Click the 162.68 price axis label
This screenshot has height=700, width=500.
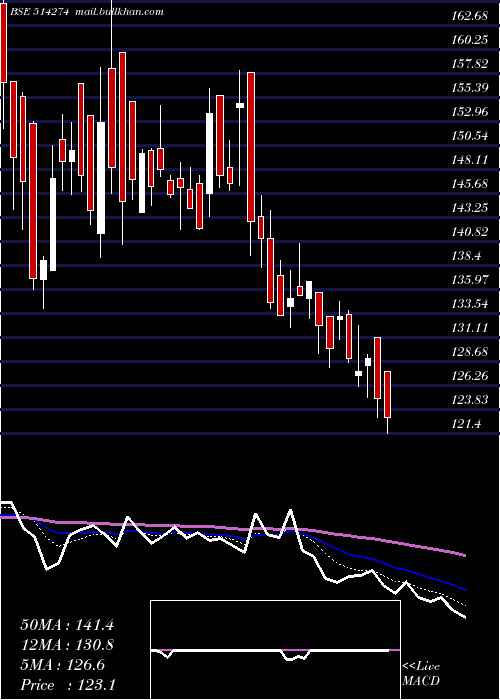tap(469, 16)
